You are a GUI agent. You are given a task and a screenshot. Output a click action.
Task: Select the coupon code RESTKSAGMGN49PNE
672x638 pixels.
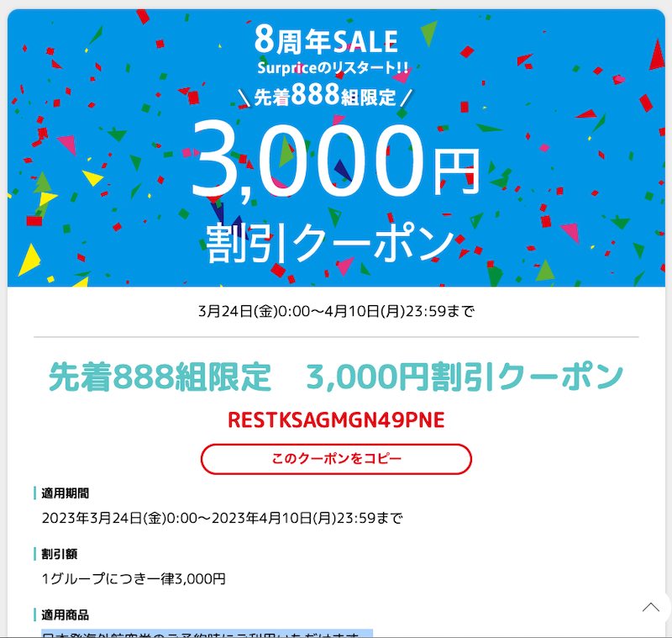336,419
